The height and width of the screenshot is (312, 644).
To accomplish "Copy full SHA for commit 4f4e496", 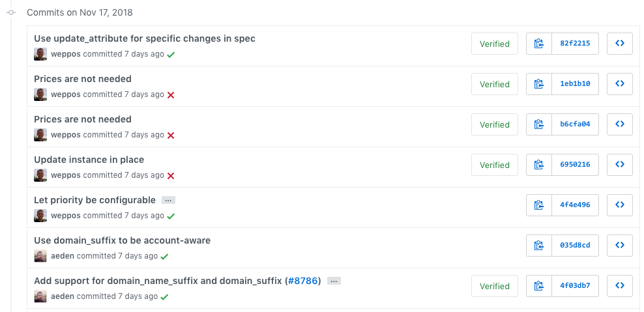I will pos(538,205).
